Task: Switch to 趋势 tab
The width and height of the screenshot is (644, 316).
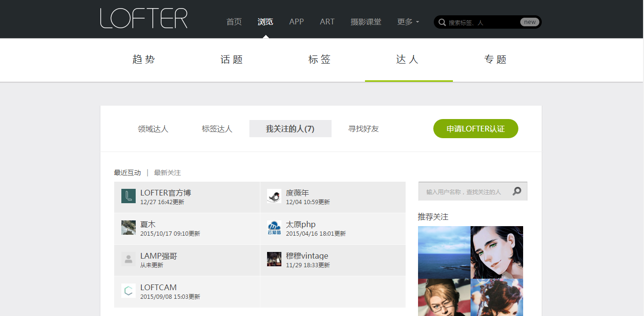Action: click(144, 60)
